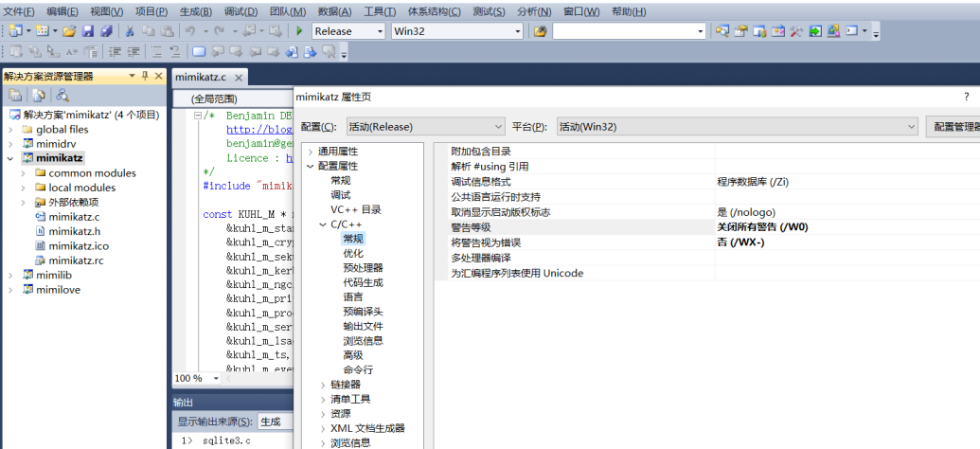Click the Undo arrow icon

click(x=190, y=30)
